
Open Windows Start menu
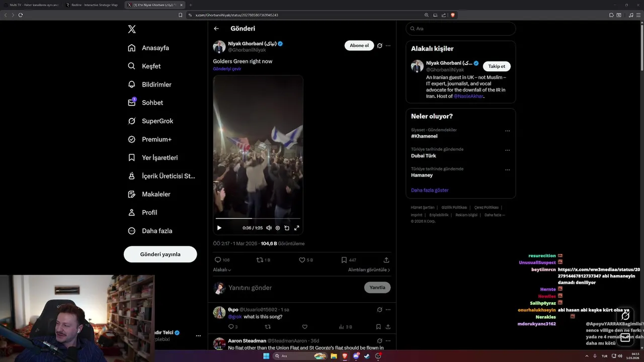266,356
